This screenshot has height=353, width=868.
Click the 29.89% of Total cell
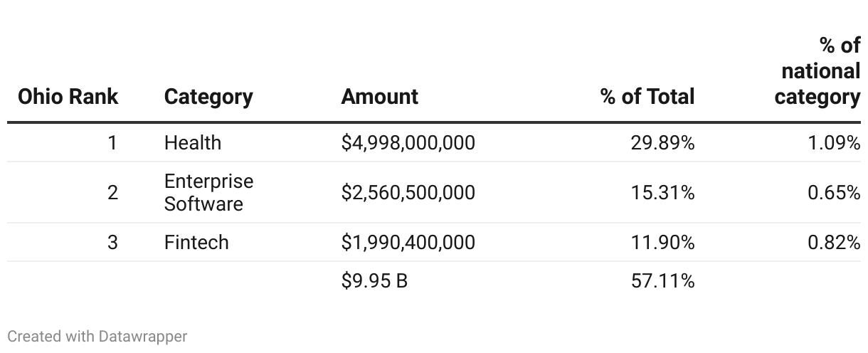tap(662, 143)
